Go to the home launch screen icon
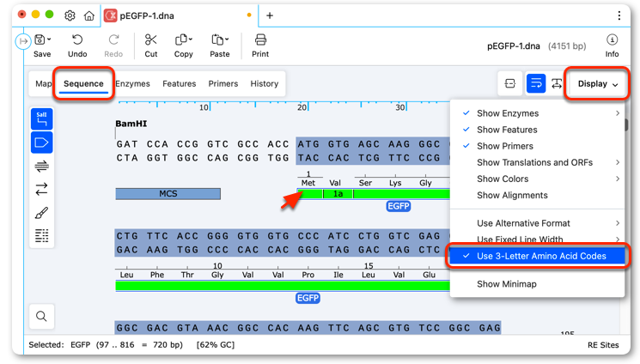The width and height of the screenshot is (640, 364). click(89, 15)
